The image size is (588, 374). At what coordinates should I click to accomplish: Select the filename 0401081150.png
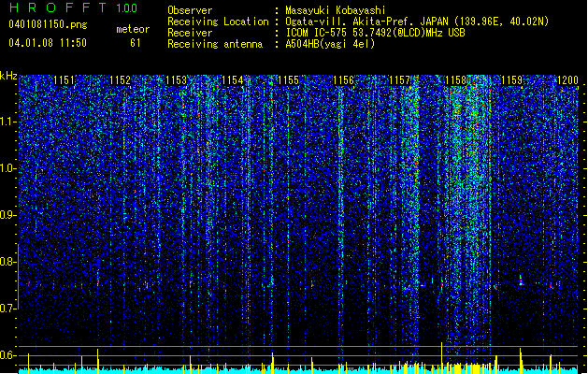pos(48,25)
